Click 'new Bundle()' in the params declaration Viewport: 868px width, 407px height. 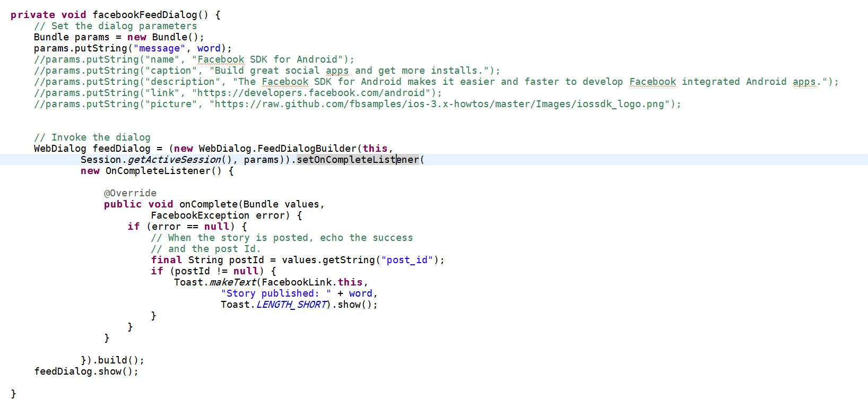(162, 37)
